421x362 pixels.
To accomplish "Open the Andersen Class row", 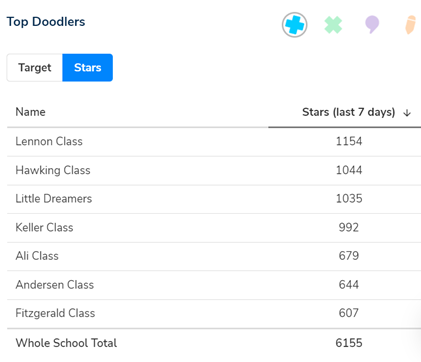I will (214, 285).
